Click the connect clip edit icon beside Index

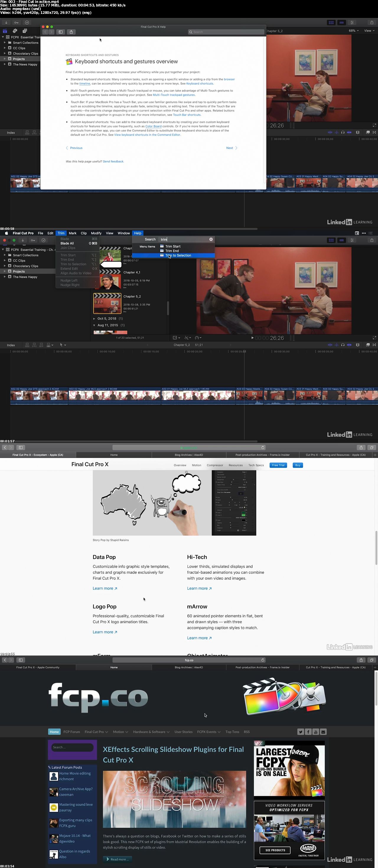[x=27, y=345]
